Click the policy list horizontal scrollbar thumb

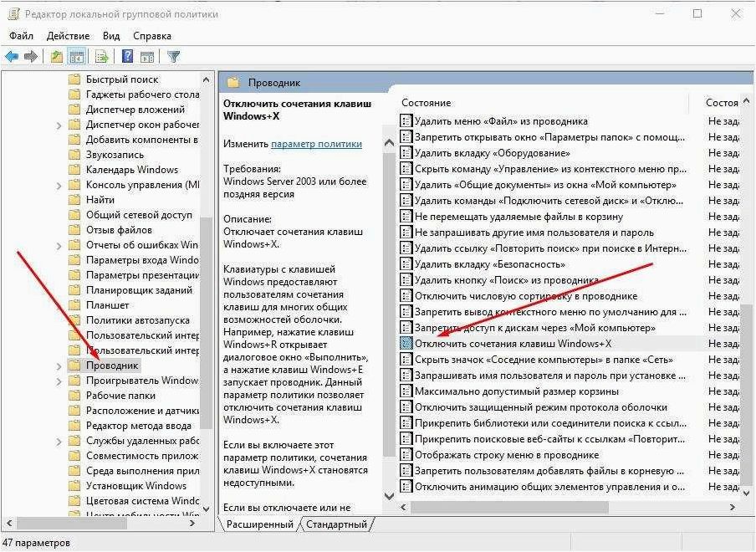click(x=509, y=507)
